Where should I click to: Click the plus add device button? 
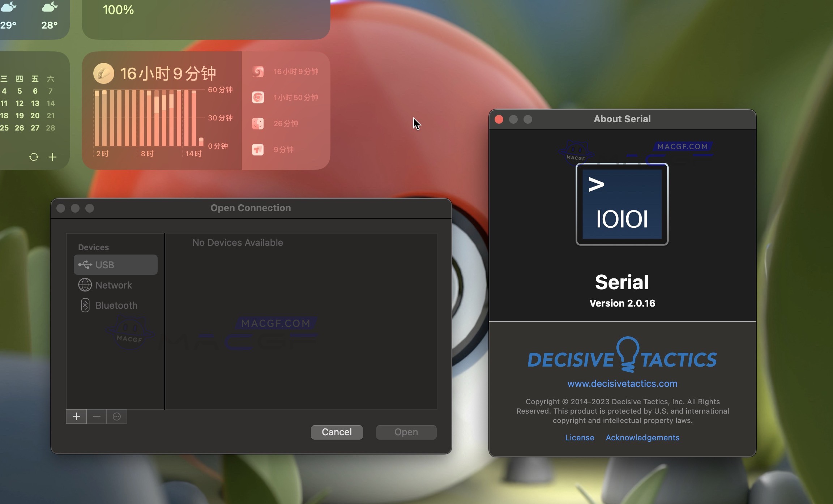coord(76,417)
